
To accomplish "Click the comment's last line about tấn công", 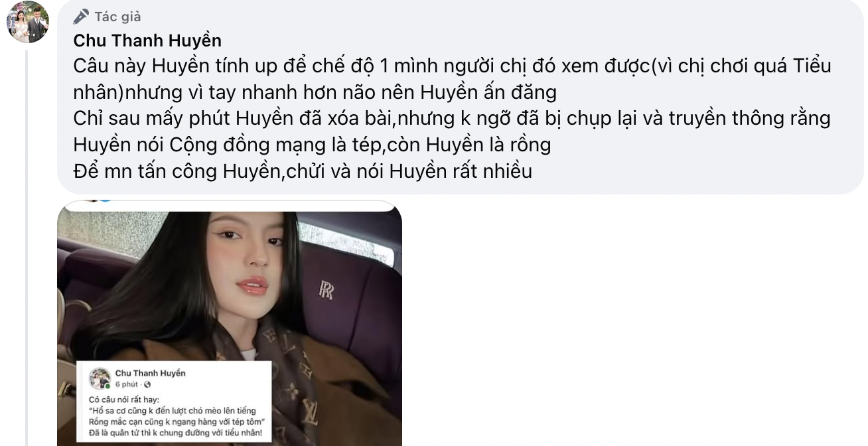I will 303,171.
